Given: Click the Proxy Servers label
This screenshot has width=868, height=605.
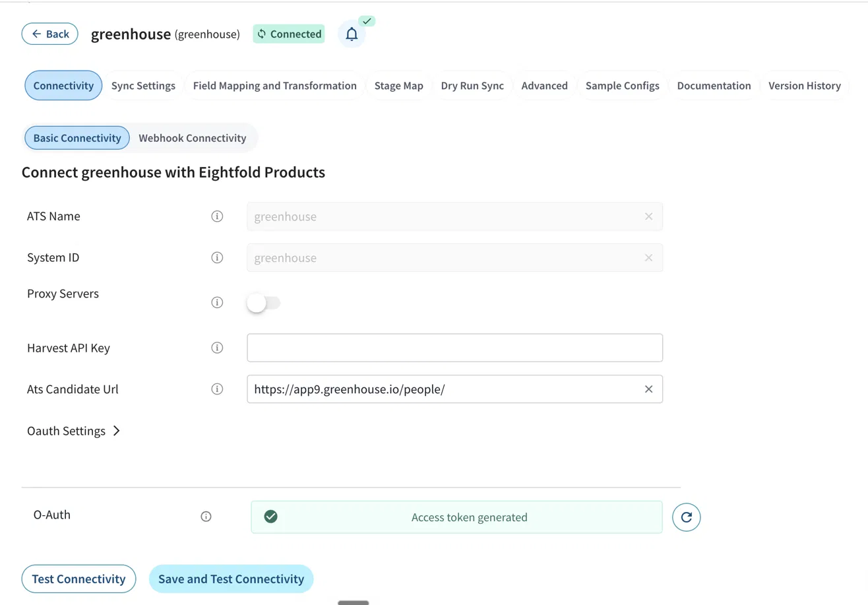Looking at the screenshot, I should click(x=63, y=294).
